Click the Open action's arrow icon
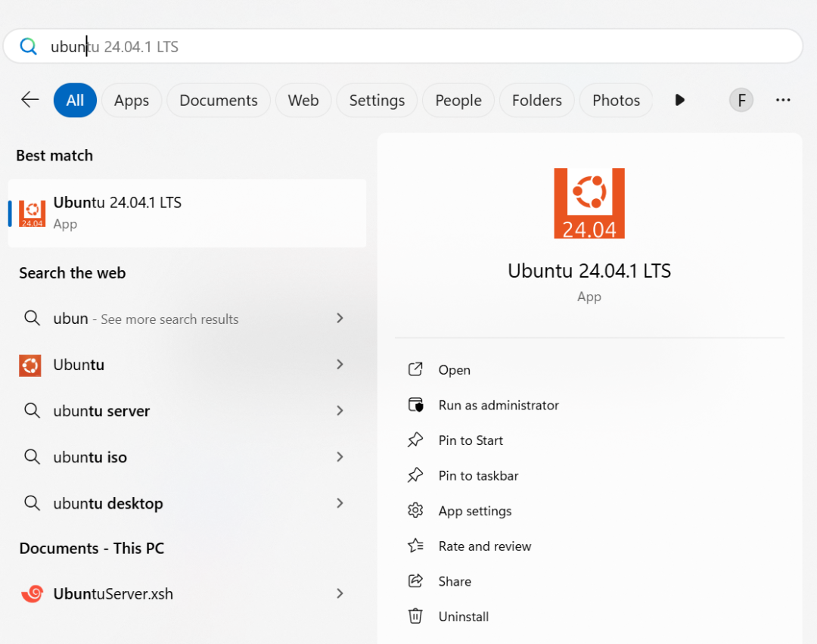 point(415,369)
